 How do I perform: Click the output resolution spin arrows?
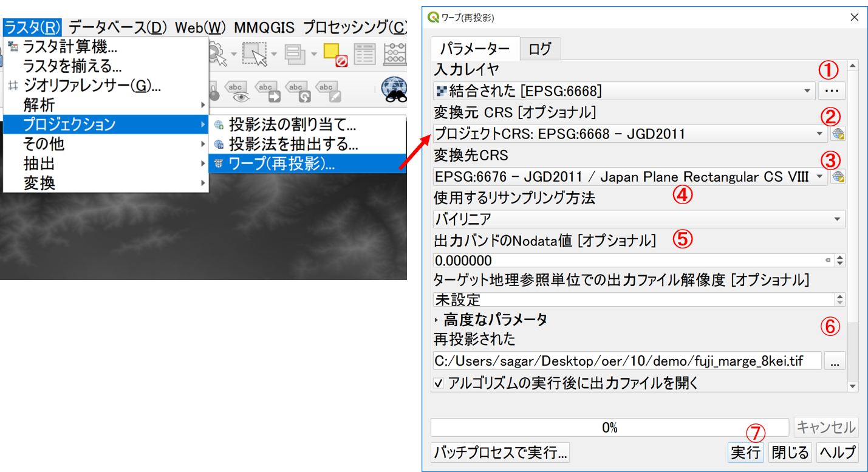840,299
